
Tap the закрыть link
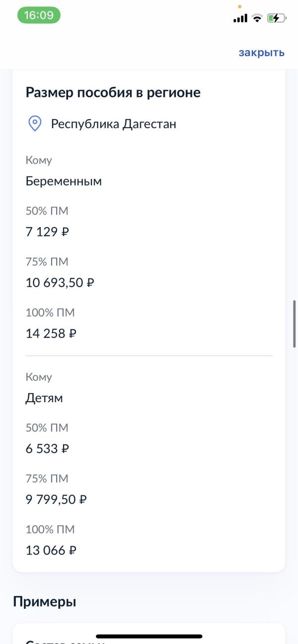[261, 53]
